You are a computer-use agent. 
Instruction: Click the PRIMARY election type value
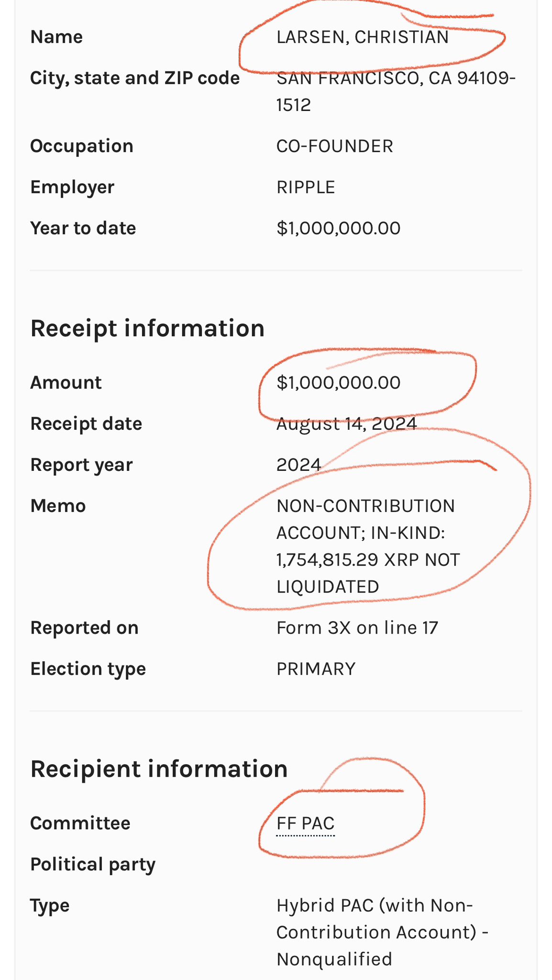pos(316,668)
